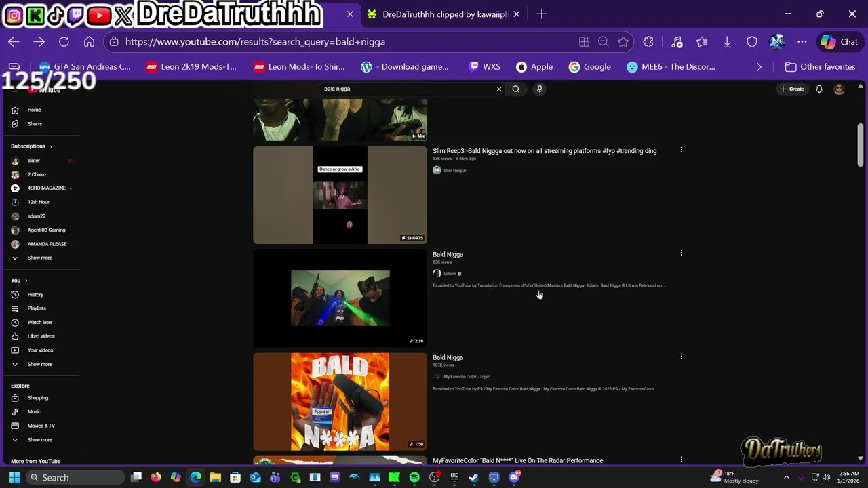Open a new browser tab
868x488 pixels.
(x=541, y=14)
